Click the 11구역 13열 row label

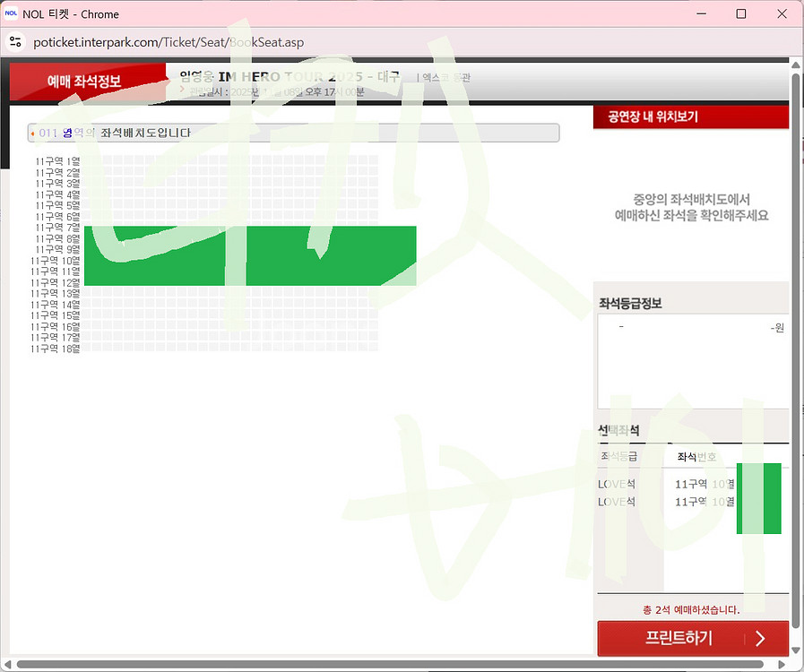point(56,294)
